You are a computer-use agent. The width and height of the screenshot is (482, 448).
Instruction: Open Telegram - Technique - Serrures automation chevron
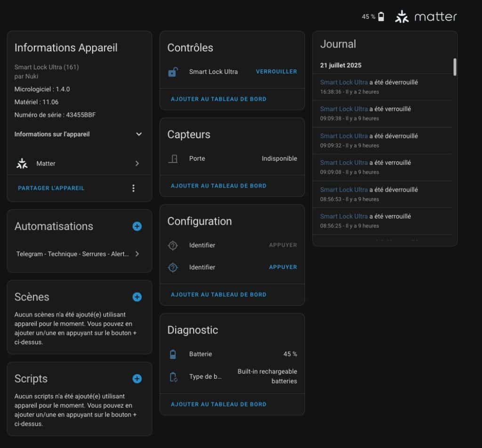pos(137,254)
